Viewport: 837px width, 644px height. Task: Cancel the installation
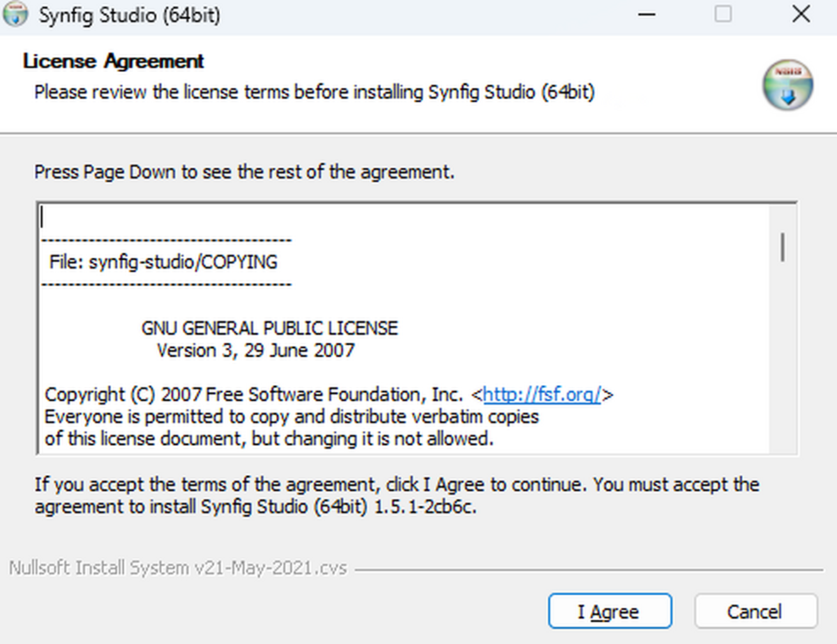point(755,612)
